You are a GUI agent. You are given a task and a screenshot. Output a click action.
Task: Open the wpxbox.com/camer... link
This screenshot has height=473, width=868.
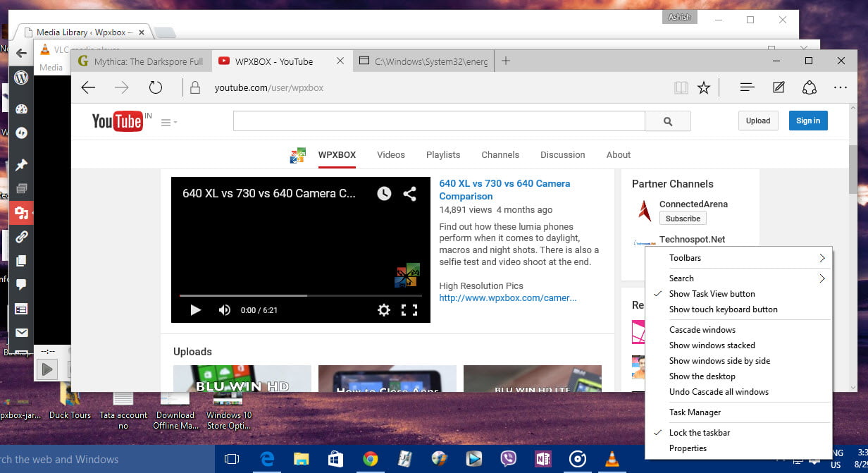(507, 297)
